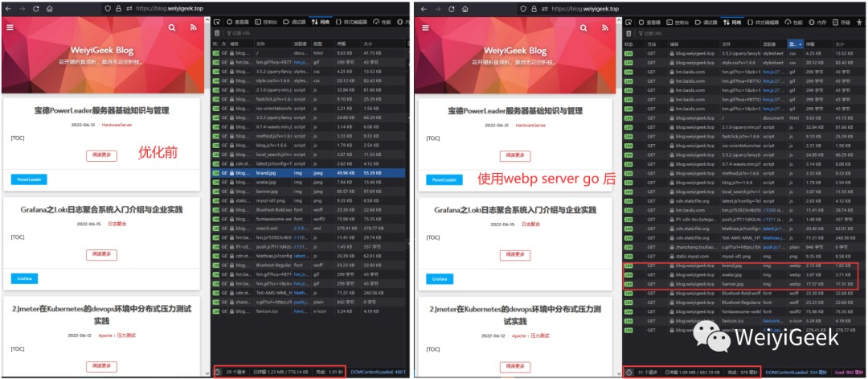Click the address bar URL in the left browser
Viewport: 868px width, 379px height.
[171, 9]
